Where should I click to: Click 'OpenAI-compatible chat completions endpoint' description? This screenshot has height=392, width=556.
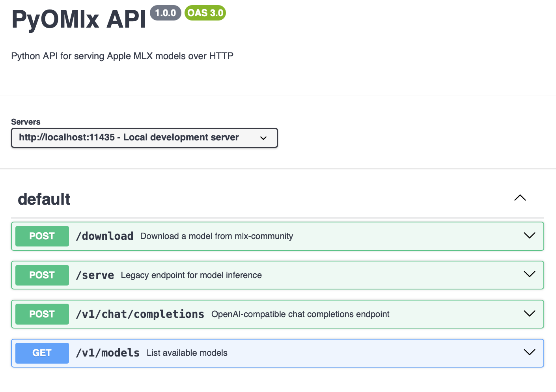(300, 314)
